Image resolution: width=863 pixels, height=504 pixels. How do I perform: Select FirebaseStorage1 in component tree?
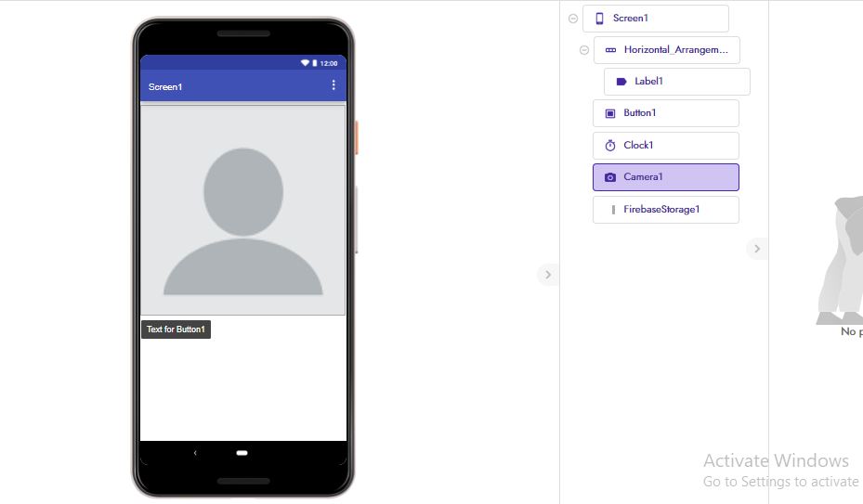tap(666, 210)
